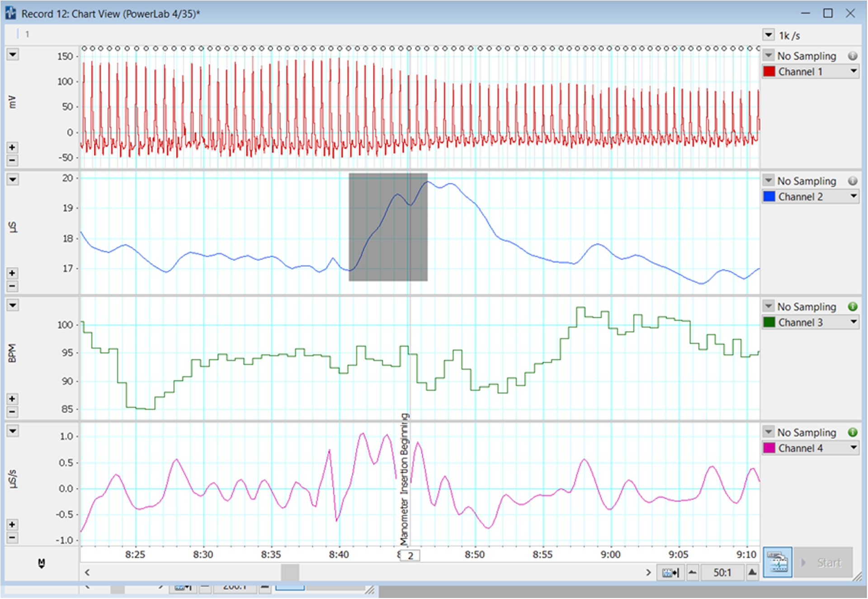
Task: Click the Channel 3 green info indicator
Action: point(853,307)
